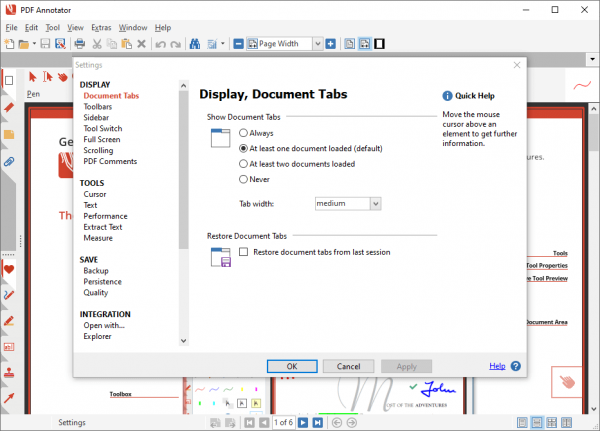The height and width of the screenshot is (431, 600).
Task: Select the Always radio option
Action: point(244,133)
